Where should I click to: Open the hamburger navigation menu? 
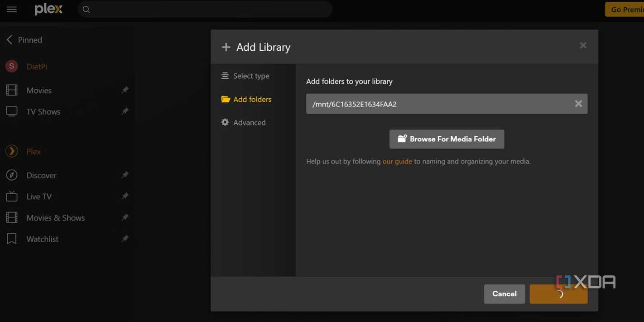(12, 9)
